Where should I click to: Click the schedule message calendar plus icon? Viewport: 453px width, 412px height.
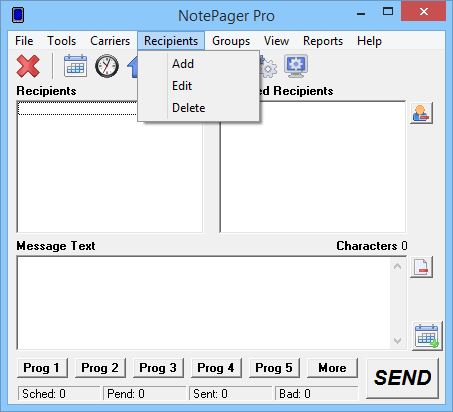click(x=427, y=336)
